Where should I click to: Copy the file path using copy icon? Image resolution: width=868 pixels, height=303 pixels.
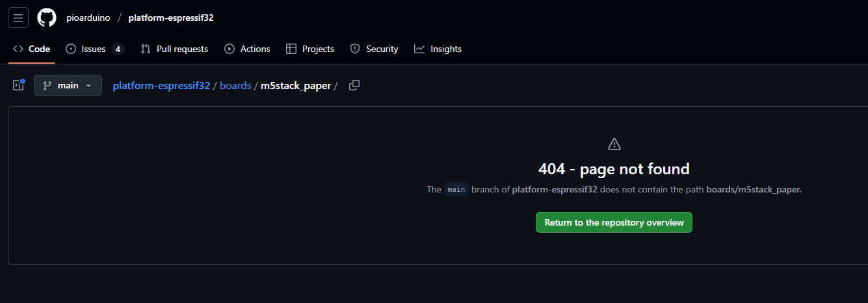click(354, 85)
